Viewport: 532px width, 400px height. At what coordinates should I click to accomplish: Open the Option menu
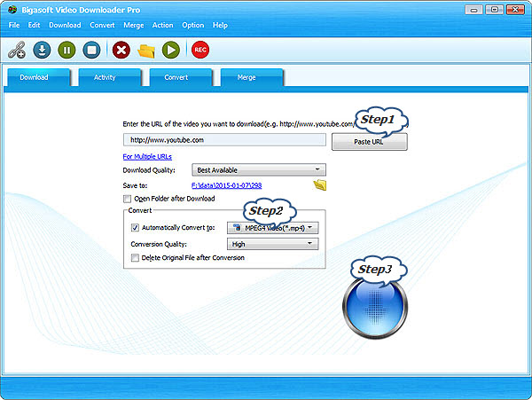coord(193,26)
